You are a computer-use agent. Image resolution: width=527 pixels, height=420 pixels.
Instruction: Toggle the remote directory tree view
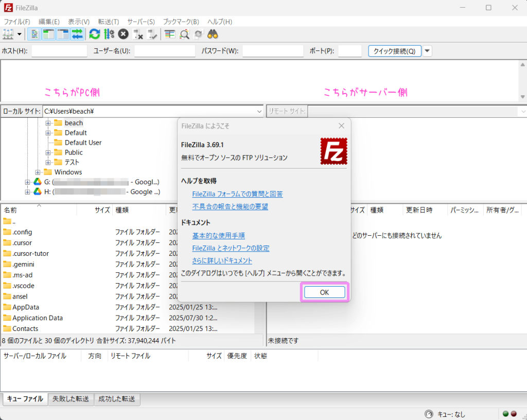tap(63, 34)
